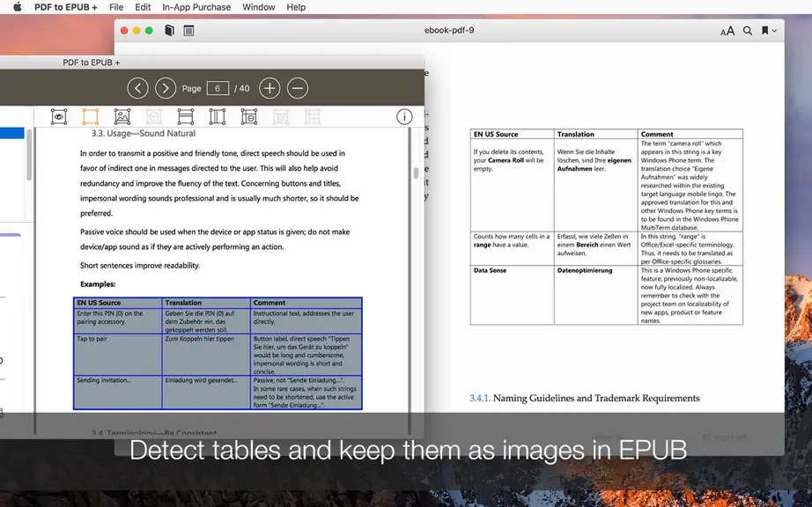Select the horizontal rows split tool

pos(186,117)
